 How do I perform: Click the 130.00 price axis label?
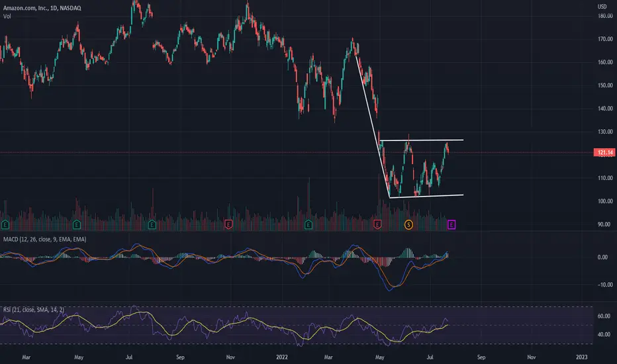click(605, 132)
